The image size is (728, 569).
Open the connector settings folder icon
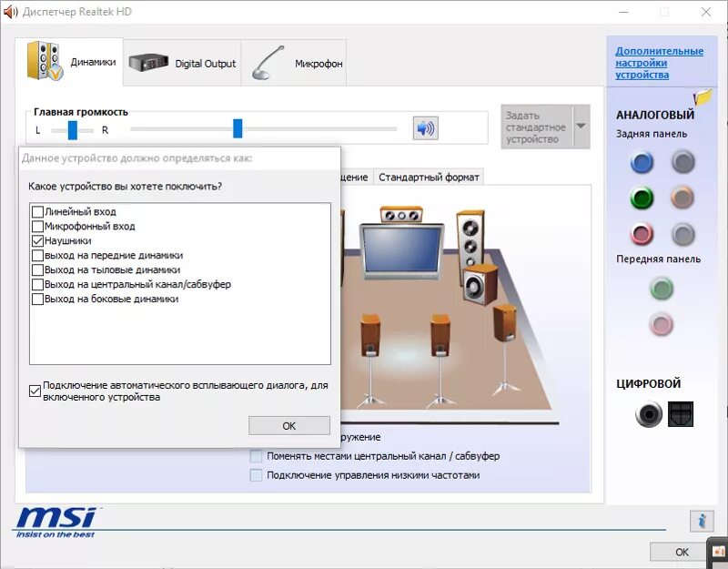pyautogui.click(x=703, y=97)
